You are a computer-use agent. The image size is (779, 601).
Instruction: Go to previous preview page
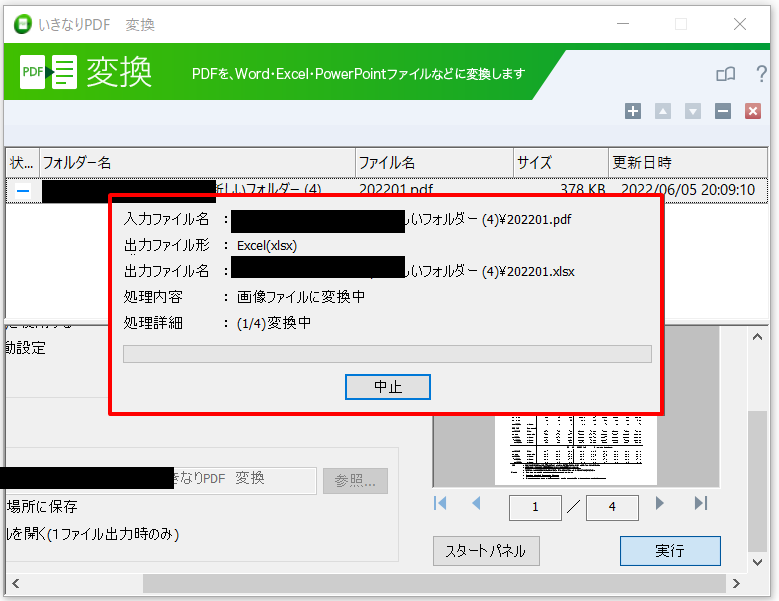pos(476,503)
